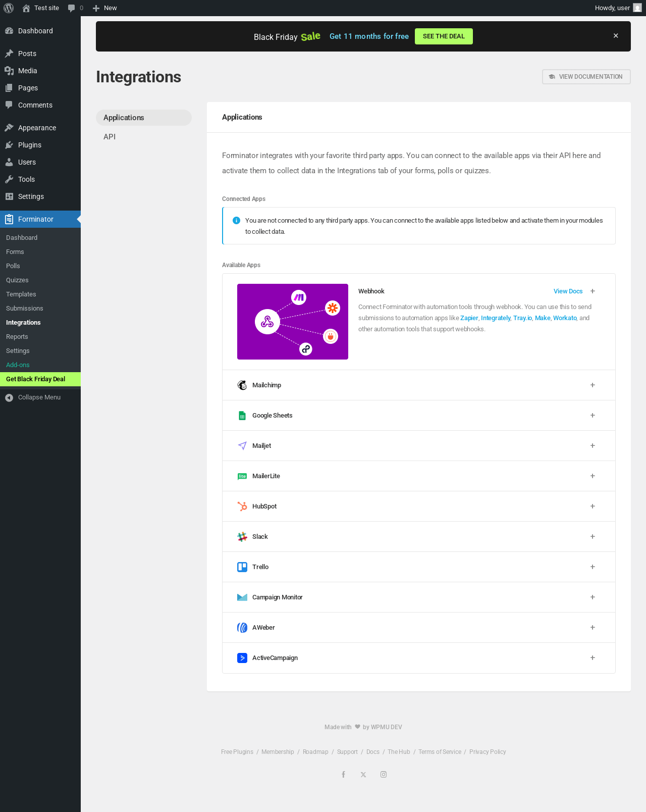Click the HubSpot logo icon

point(242,506)
